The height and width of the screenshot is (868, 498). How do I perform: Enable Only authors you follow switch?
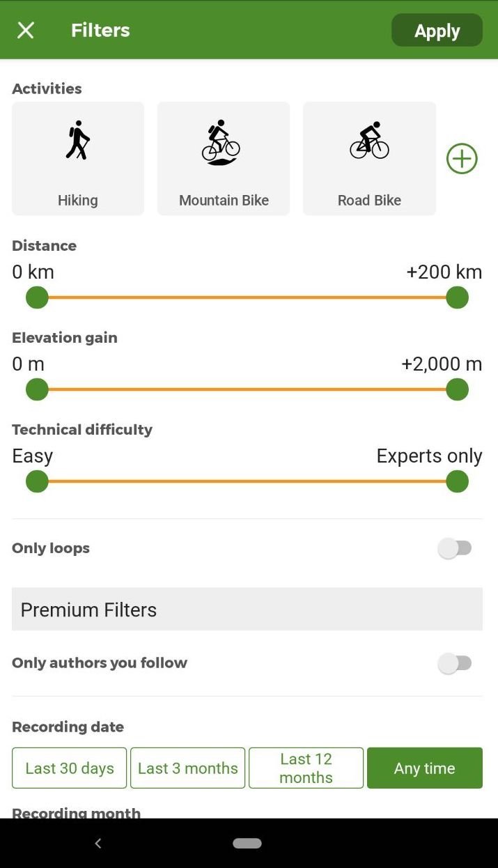click(x=455, y=663)
